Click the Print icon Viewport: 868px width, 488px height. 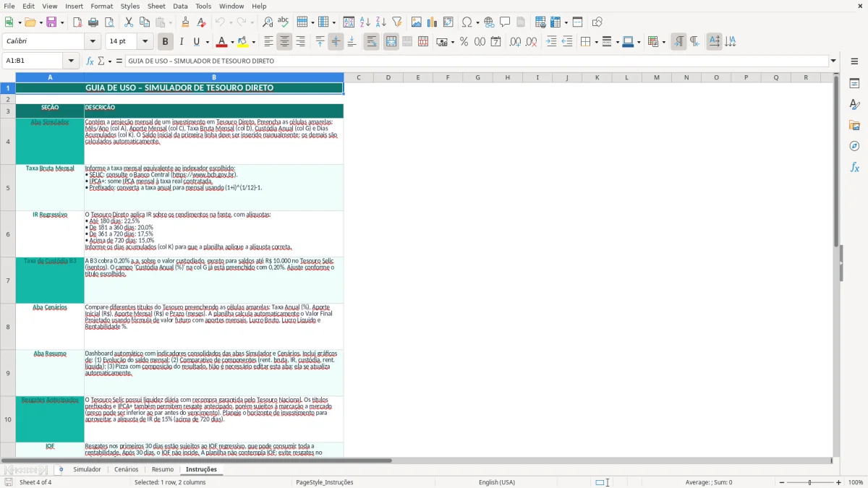93,22
